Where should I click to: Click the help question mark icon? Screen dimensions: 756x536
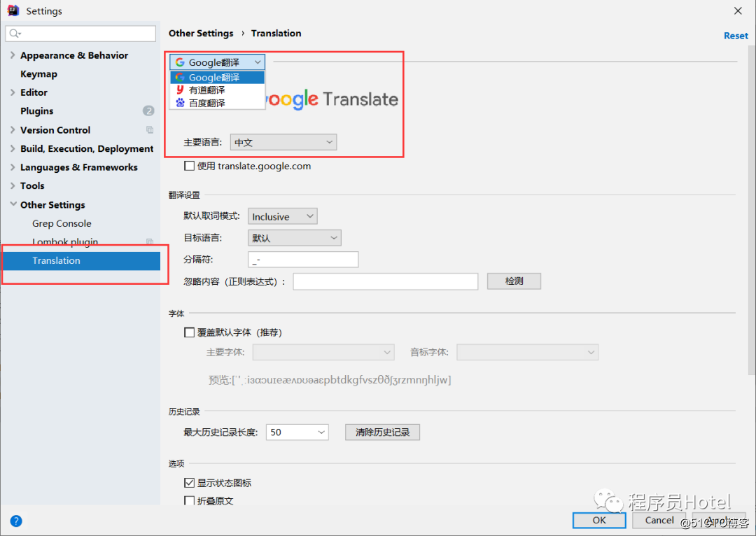[x=16, y=521]
